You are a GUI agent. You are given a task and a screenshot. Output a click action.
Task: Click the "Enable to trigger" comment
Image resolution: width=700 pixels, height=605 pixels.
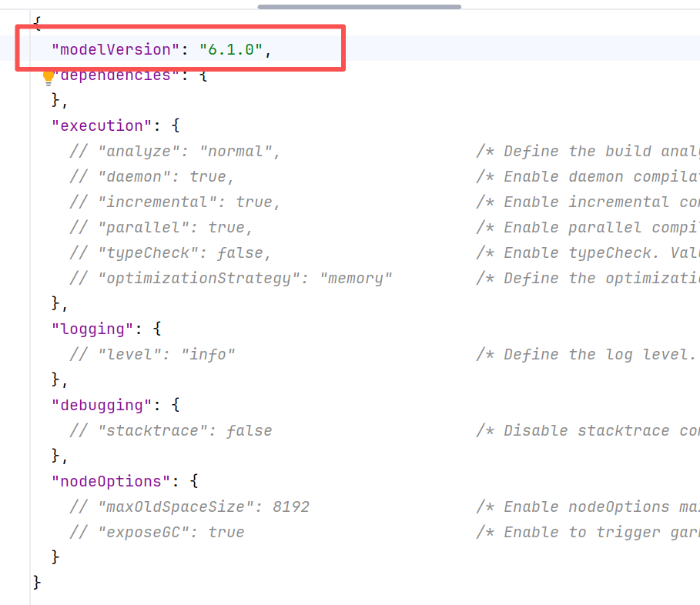coord(588,533)
